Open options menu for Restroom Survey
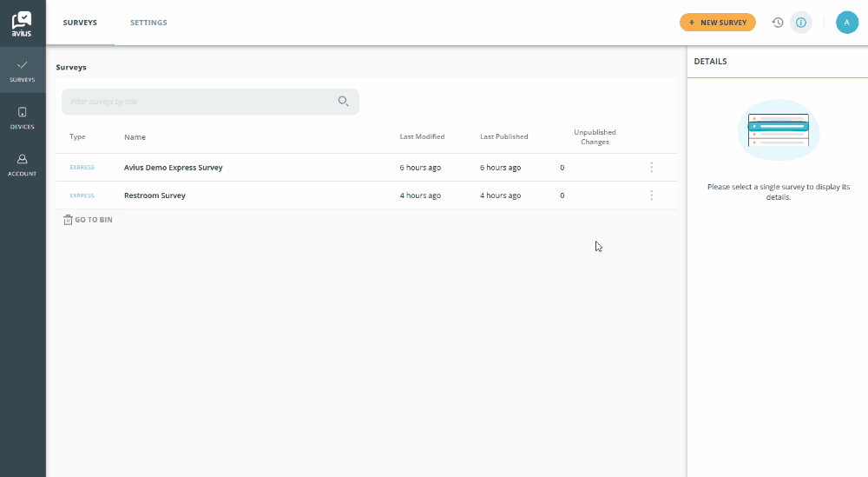 click(652, 195)
